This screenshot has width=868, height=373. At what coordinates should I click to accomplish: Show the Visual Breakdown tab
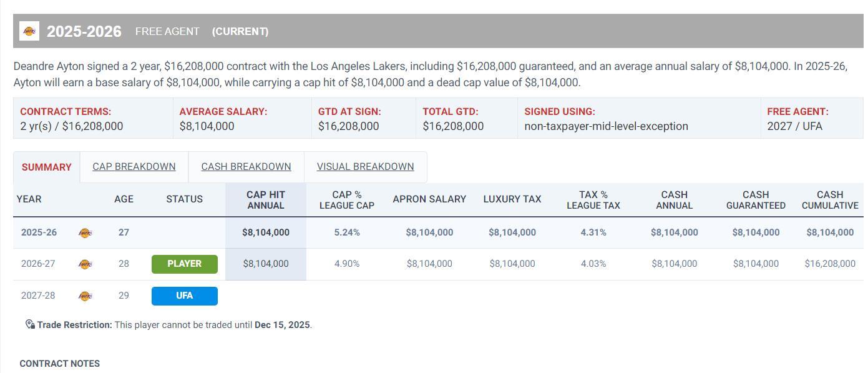365,167
